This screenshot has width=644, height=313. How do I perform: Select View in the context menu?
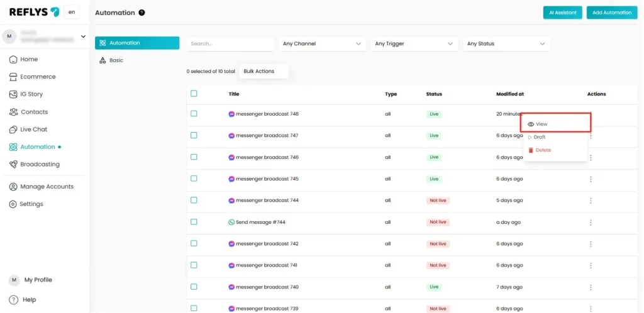pos(555,124)
